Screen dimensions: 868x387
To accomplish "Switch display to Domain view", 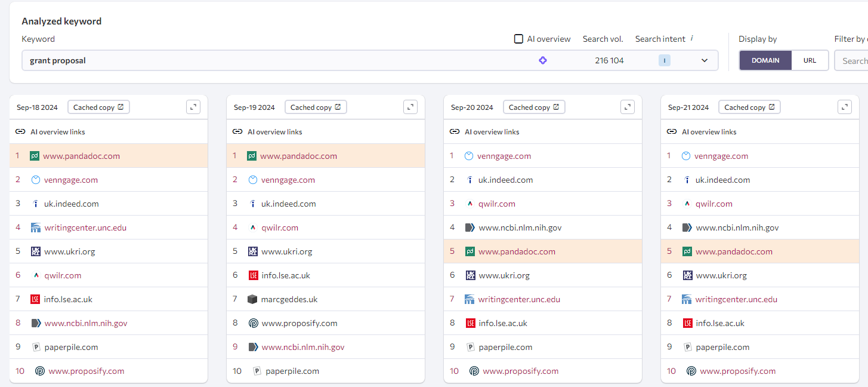I will tap(765, 60).
